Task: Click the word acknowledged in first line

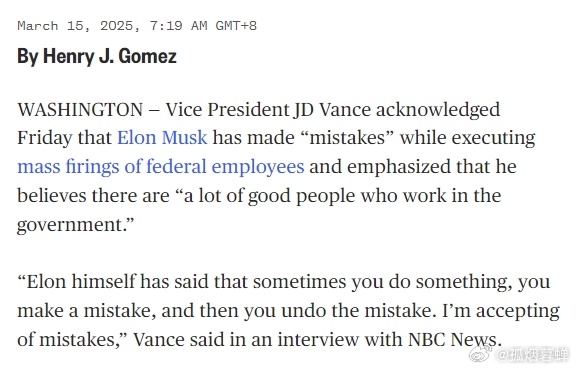Action: pyautogui.click(x=438, y=109)
